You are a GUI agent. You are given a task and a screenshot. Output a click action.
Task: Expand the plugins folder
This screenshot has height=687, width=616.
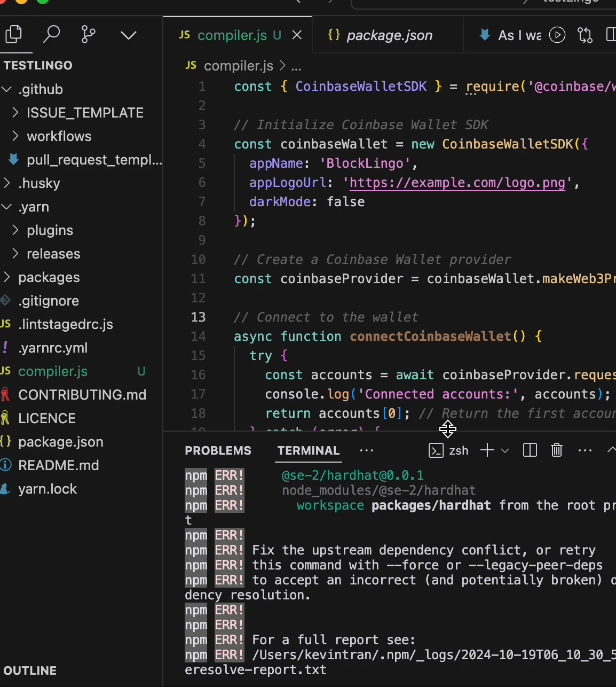(x=81, y=230)
